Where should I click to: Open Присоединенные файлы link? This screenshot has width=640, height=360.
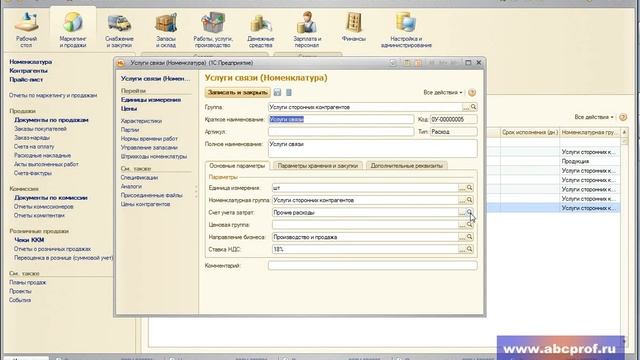pos(151,196)
